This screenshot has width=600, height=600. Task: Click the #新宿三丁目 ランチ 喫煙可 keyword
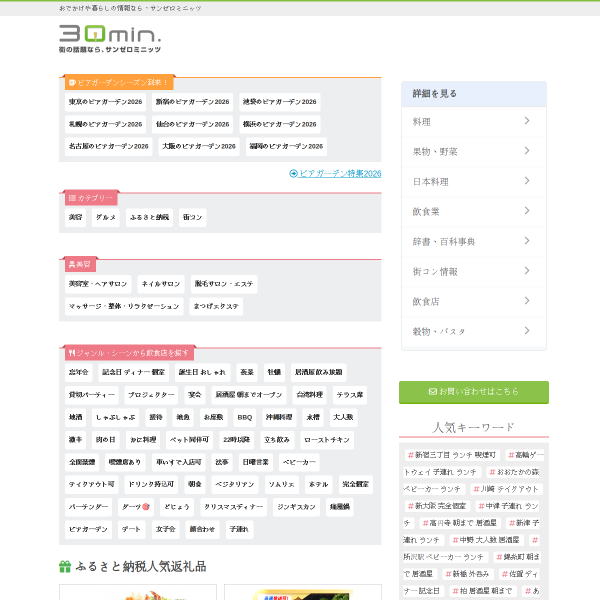click(452, 455)
